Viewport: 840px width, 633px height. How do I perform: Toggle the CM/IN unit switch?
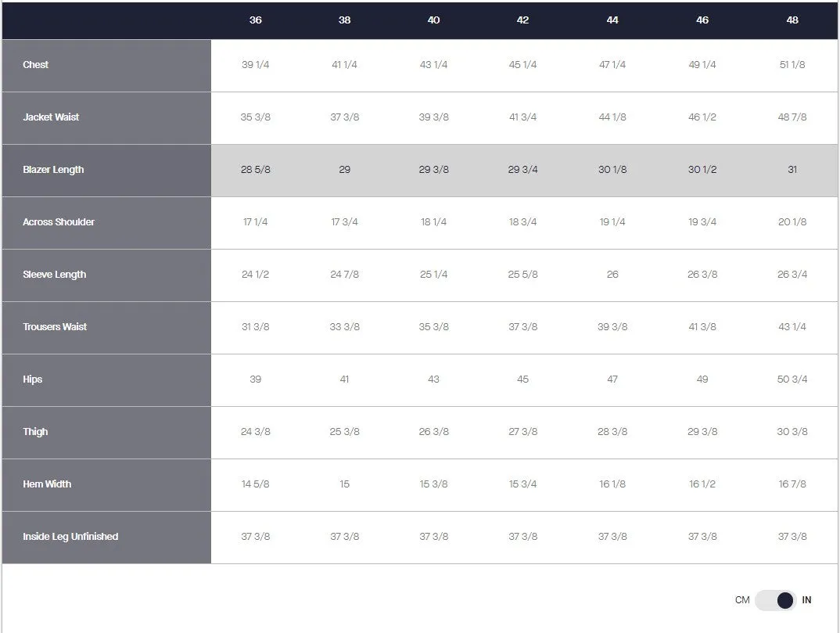775,600
